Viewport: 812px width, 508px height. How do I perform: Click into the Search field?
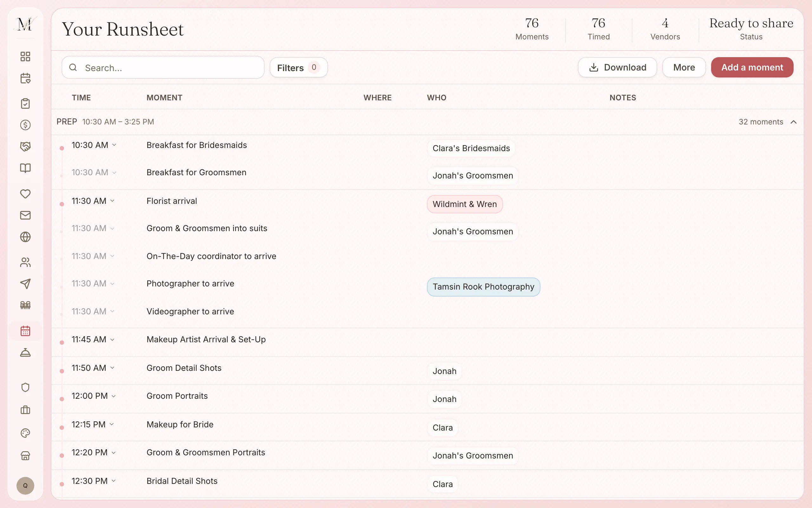(163, 68)
